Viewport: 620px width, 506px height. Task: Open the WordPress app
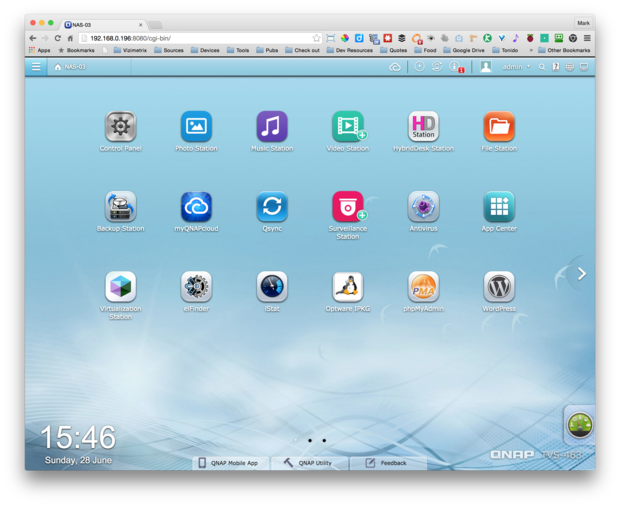499,287
